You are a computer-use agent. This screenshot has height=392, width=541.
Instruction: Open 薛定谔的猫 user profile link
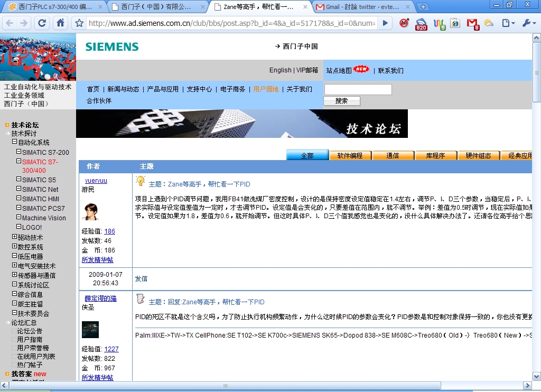[x=101, y=298]
